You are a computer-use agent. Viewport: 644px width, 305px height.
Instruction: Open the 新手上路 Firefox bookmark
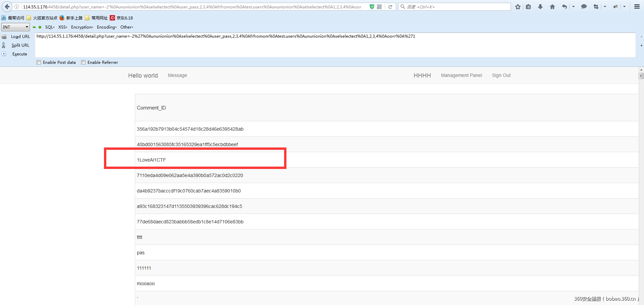[71, 18]
